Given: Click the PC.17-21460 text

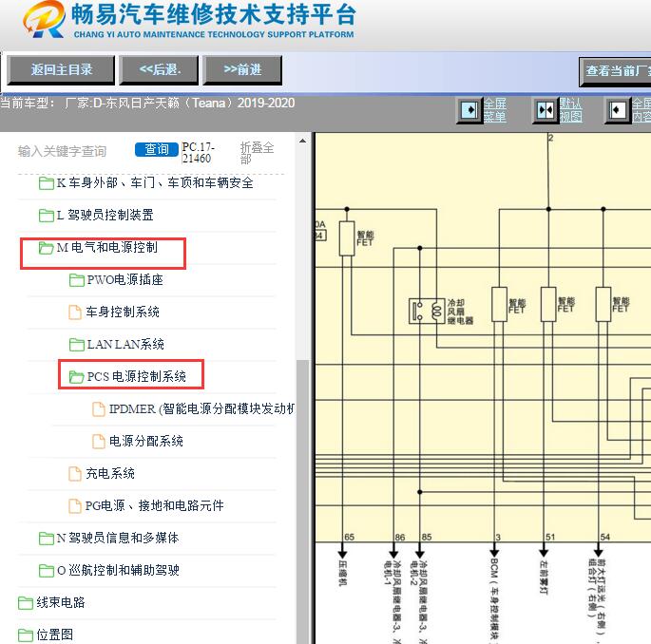Looking at the screenshot, I should pyautogui.click(x=198, y=153).
